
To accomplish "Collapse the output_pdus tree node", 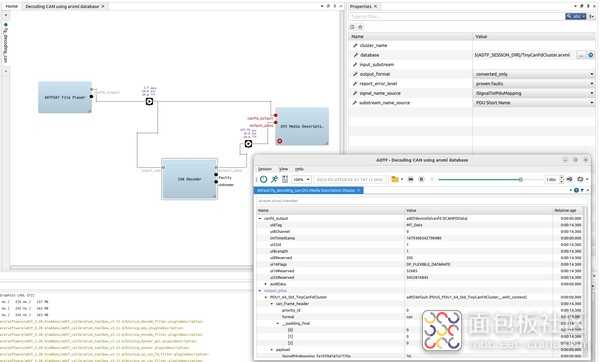I will [x=260, y=290].
